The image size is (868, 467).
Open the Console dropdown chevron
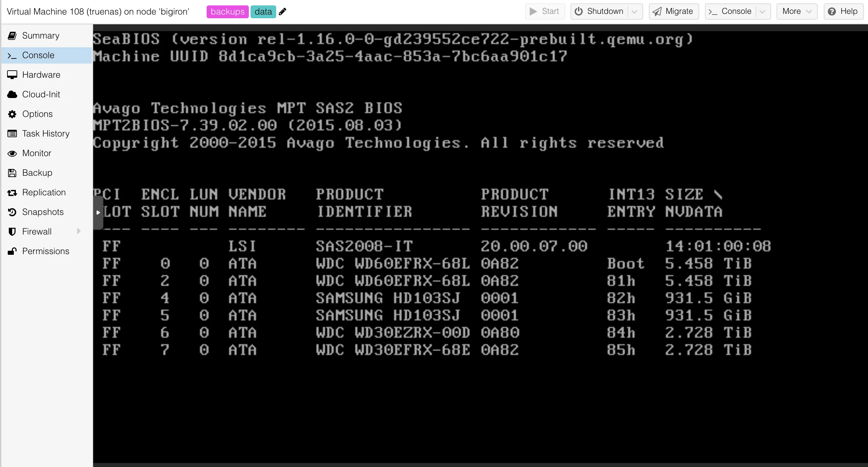(762, 11)
